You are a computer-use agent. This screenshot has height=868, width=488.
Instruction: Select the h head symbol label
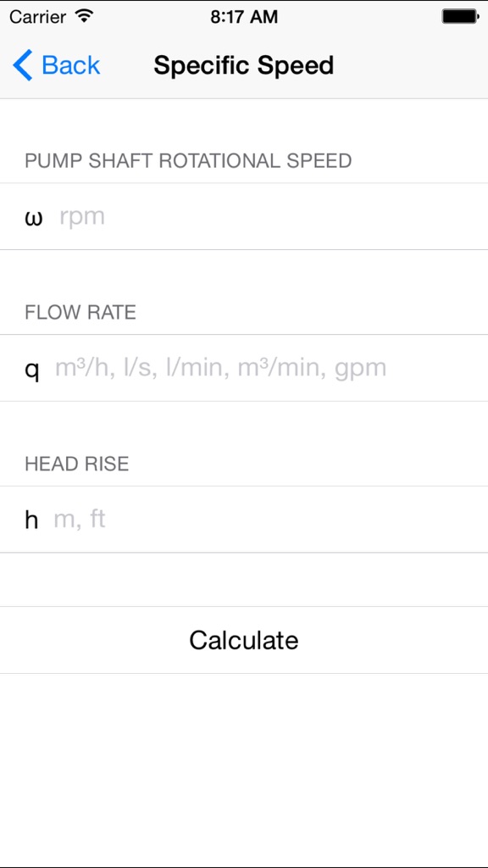pos(31,520)
